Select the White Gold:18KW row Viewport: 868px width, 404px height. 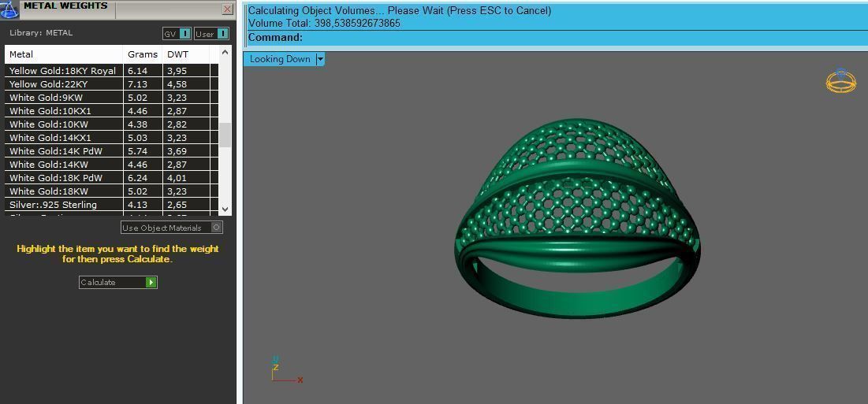click(x=112, y=191)
